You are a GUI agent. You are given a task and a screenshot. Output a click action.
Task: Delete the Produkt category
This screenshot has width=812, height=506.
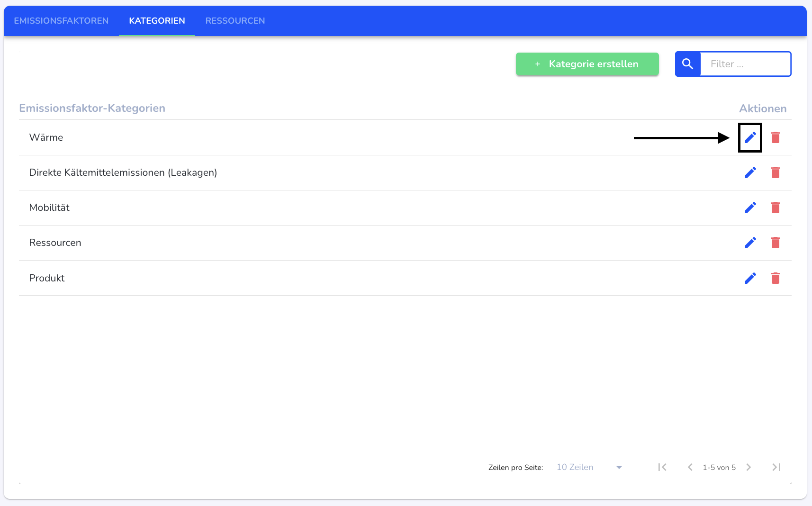point(775,278)
